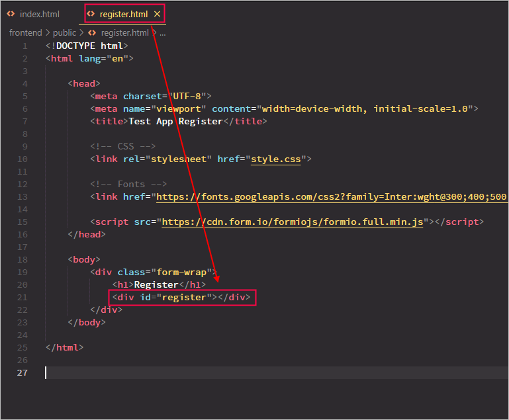
Task: Click the 'Test App Register' title text
Action: [x=175, y=122]
